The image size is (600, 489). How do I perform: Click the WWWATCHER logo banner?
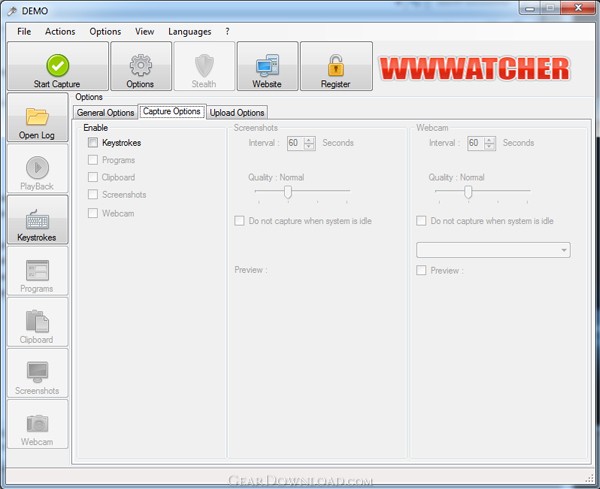point(474,69)
